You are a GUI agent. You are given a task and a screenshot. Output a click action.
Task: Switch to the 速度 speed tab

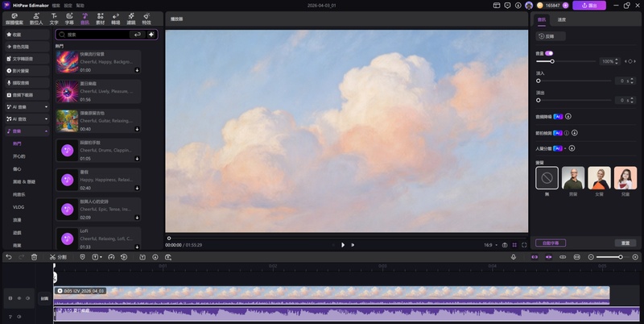point(562,19)
